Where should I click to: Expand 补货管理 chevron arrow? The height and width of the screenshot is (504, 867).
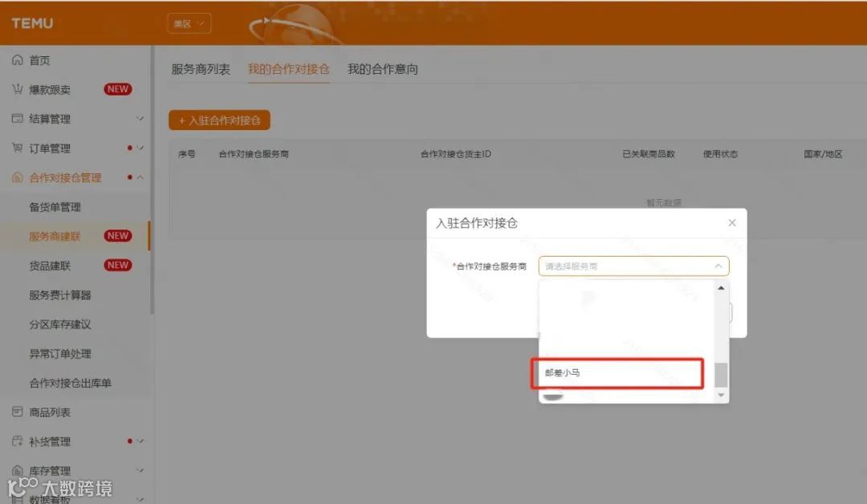(x=140, y=441)
